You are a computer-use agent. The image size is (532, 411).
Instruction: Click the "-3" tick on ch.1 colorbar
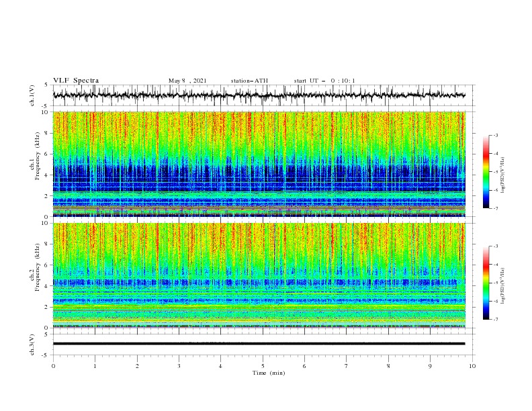pyautogui.click(x=495, y=135)
